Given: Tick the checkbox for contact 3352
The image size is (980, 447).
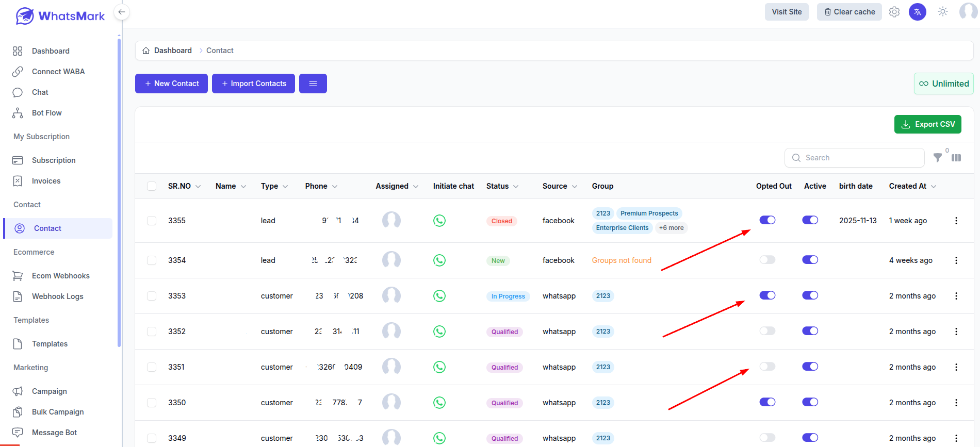Looking at the screenshot, I should coord(152,332).
